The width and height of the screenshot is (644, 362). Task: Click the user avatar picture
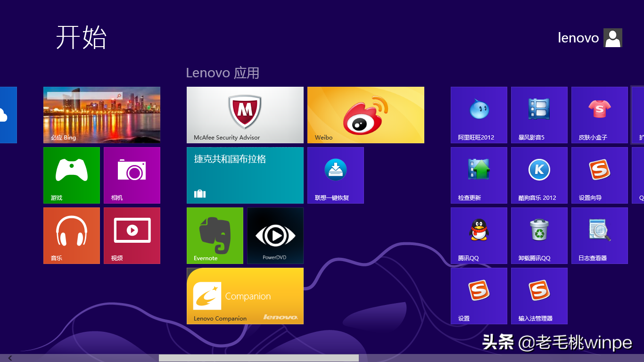point(613,38)
